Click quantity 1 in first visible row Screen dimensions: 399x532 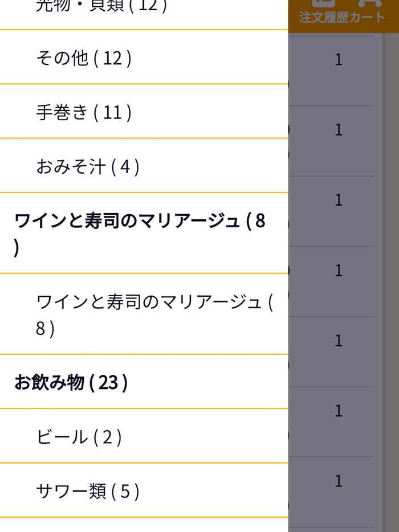click(x=339, y=60)
